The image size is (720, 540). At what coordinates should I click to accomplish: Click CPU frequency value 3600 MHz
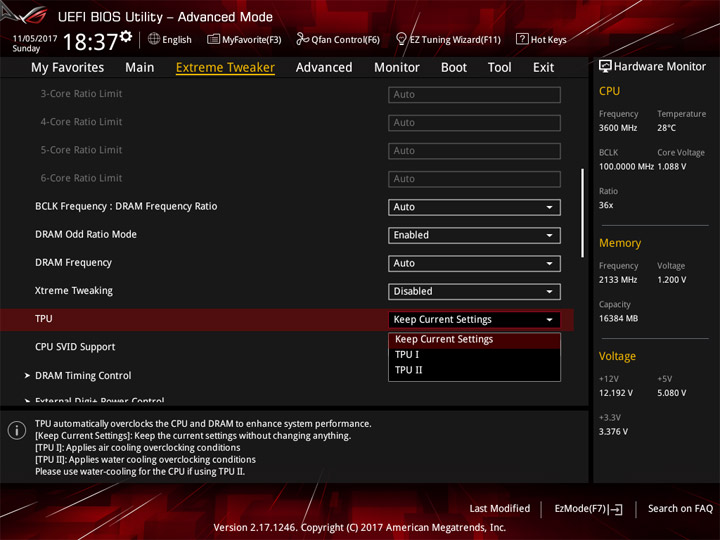(618, 128)
